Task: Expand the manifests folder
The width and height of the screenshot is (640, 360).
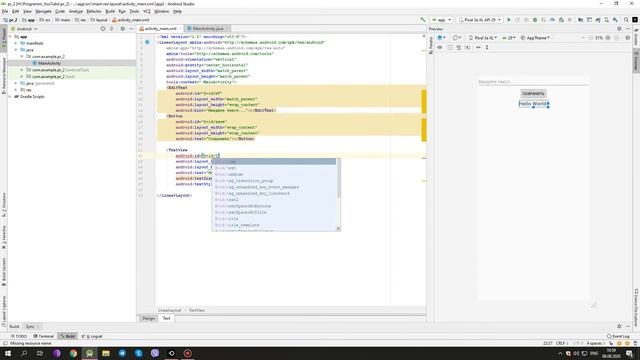Action: point(16,43)
